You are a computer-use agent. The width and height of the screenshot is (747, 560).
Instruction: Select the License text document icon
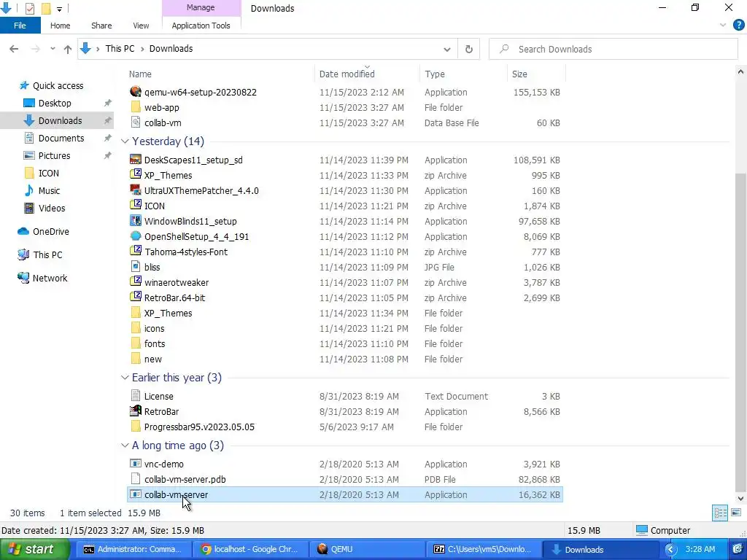pyautogui.click(x=136, y=396)
